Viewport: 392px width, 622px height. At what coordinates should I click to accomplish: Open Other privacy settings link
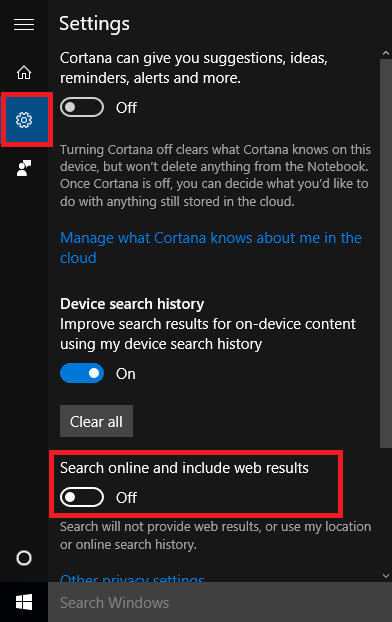[132, 578]
